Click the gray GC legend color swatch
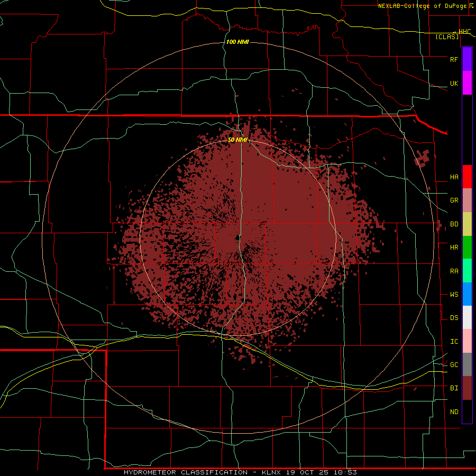The image size is (476, 476). (x=467, y=364)
